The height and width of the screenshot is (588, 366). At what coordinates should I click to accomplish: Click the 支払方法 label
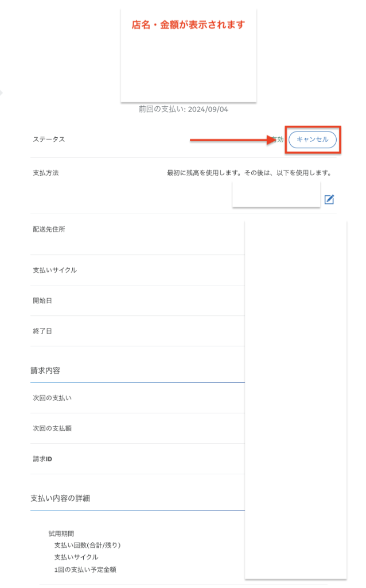click(x=45, y=173)
